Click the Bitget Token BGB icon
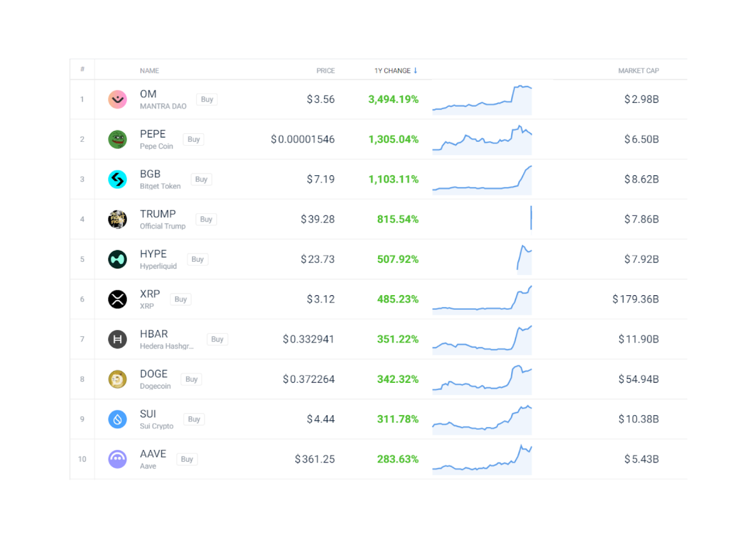The width and height of the screenshot is (756, 533). click(x=117, y=179)
